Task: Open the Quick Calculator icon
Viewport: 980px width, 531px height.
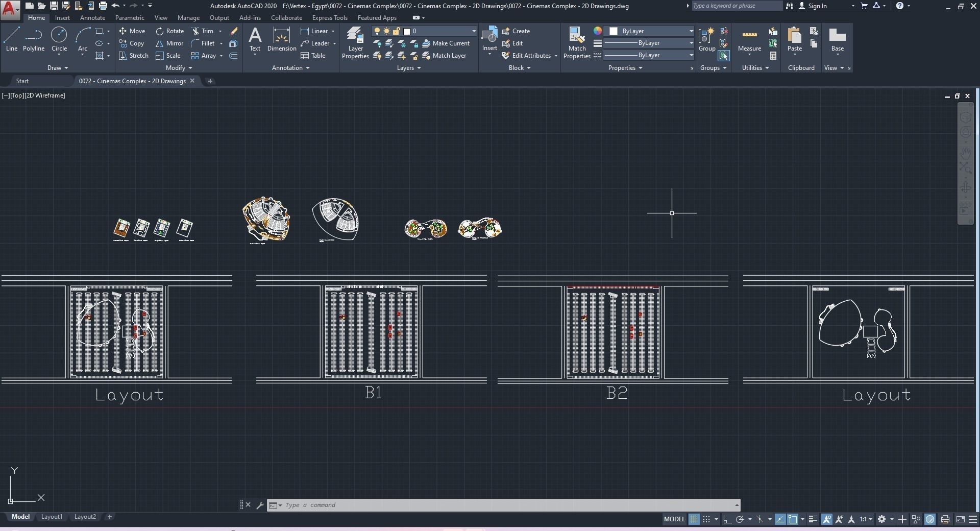Action: 773,56
